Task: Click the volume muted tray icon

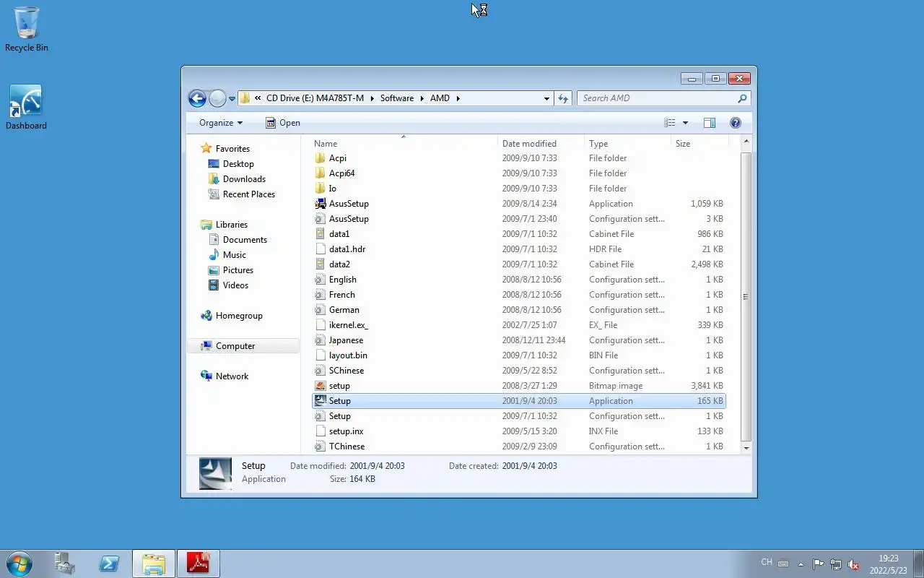Action: tap(853, 564)
